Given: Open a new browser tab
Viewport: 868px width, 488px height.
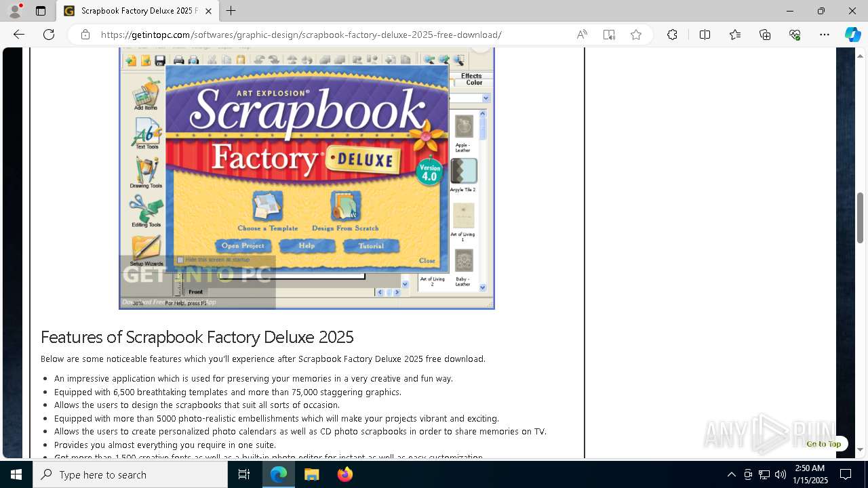Looking at the screenshot, I should pyautogui.click(x=231, y=11).
